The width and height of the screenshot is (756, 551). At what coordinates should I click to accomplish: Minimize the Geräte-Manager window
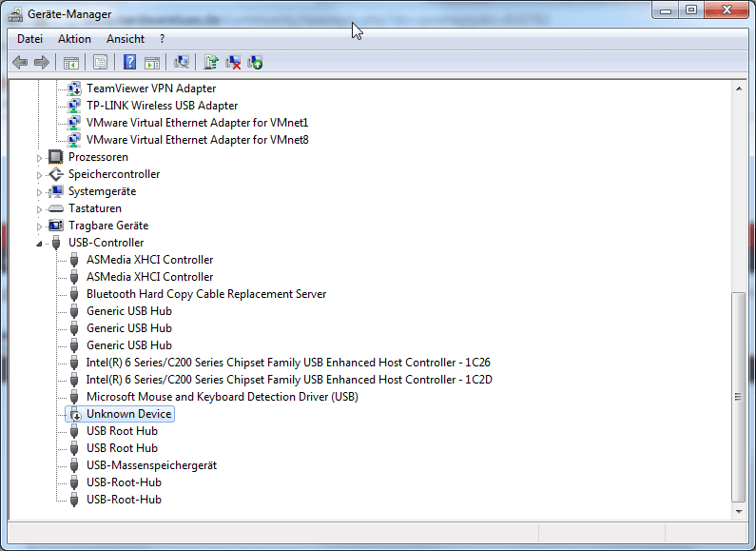(x=666, y=10)
